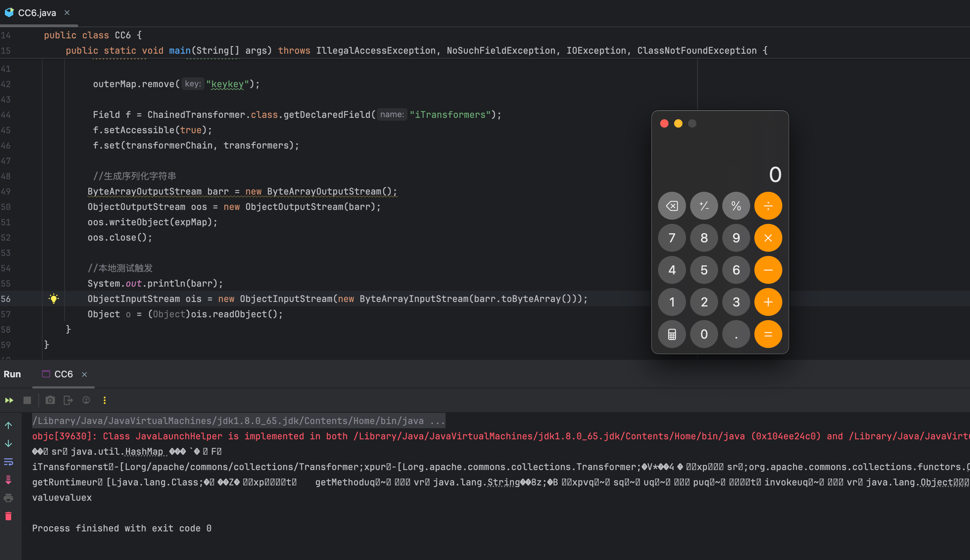Click "Process finished with exit code 0" line
Image resolution: width=970 pixels, height=560 pixels.
click(121, 528)
